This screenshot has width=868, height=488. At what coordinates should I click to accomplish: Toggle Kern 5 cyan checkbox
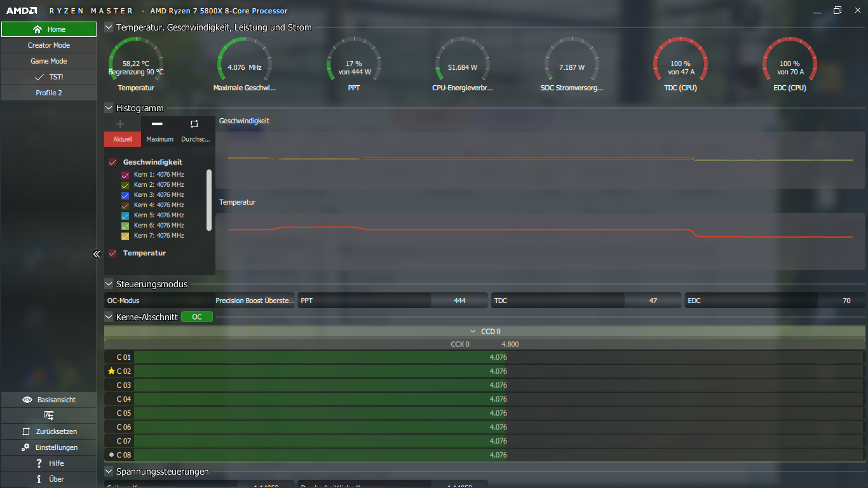(x=125, y=215)
